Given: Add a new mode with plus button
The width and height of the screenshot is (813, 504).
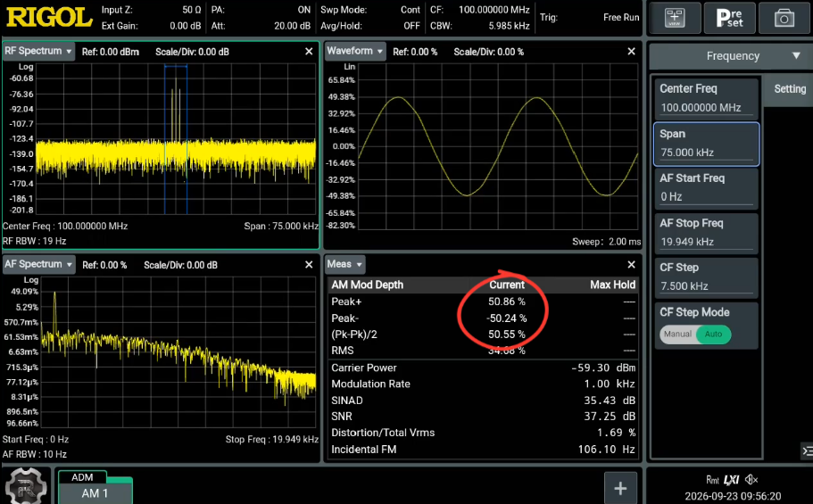Looking at the screenshot, I should (x=620, y=488).
